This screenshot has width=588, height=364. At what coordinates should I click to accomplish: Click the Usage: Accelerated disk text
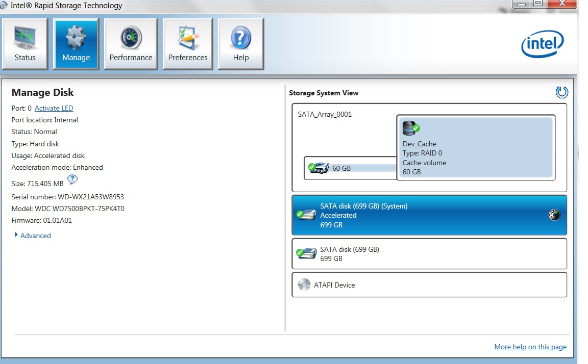tap(48, 155)
